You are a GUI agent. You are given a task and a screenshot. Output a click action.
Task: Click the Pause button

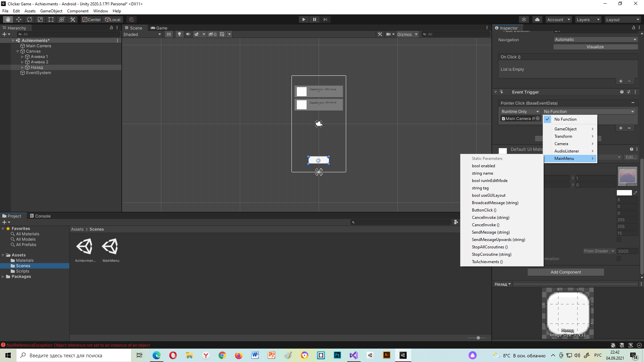pos(315,19)
